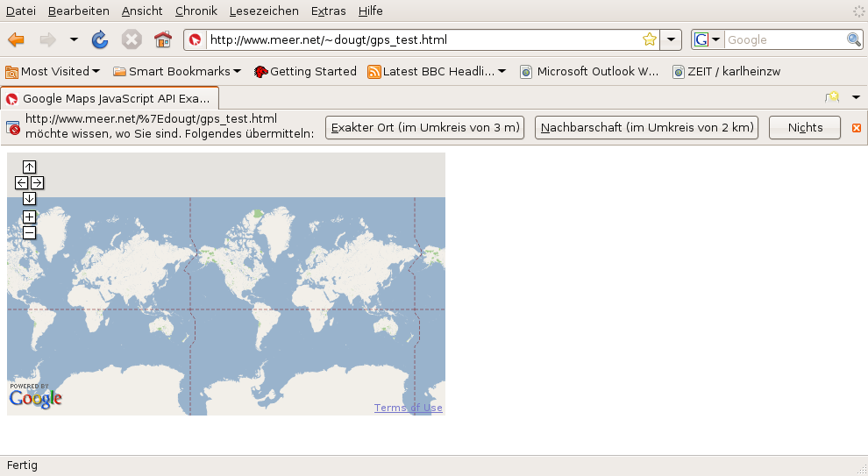The height and width of the screenshot is (476, 868).
Task: Open the Extras menu
Action: pos(328,11)
